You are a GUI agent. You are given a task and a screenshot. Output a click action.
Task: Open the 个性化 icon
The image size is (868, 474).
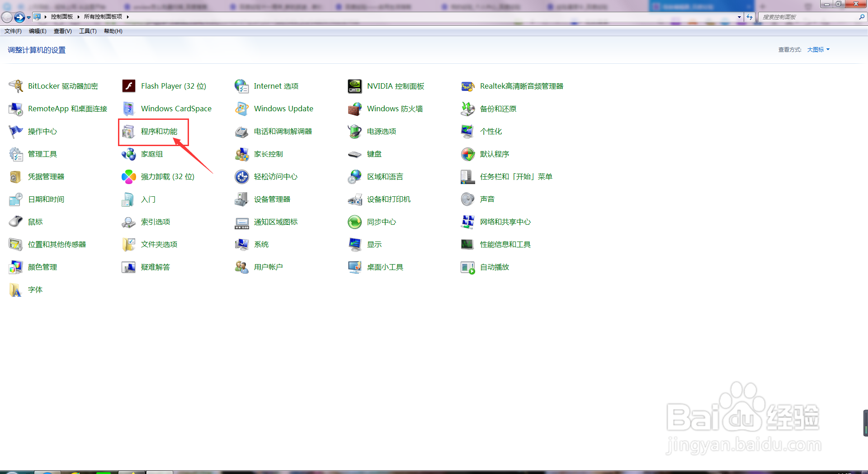point(468,131)
